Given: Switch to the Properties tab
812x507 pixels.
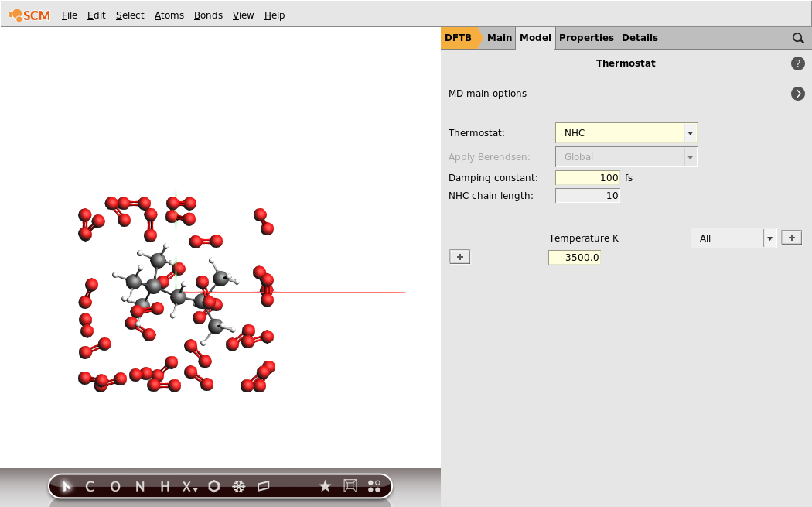Looking at the screenshot, I should [586, 38].
